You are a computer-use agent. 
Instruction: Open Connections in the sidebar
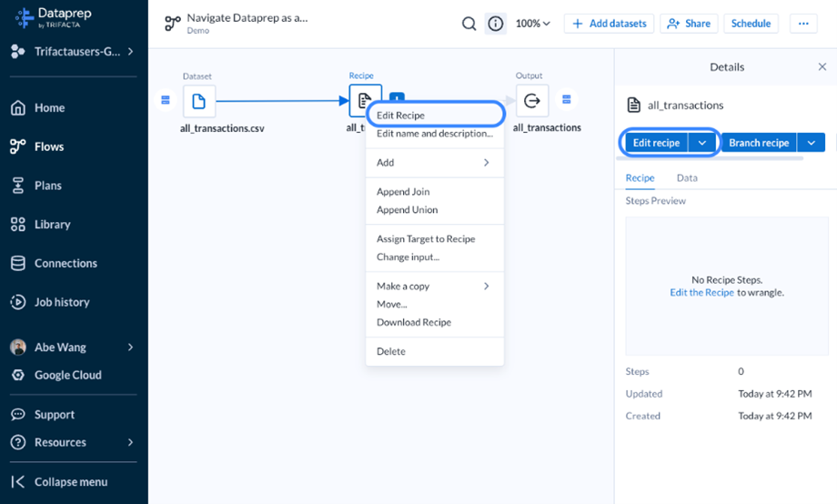tap(54, 263)
